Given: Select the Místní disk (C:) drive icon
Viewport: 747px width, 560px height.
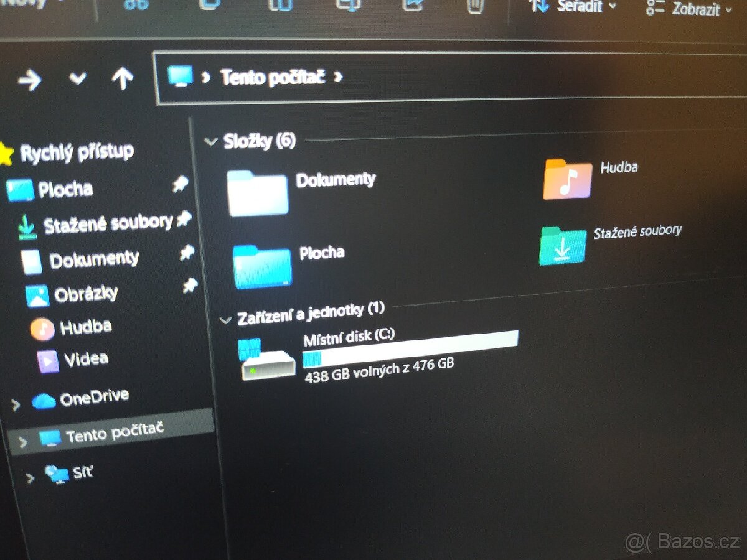Looking at the screenshot, I should click(x=268, y=360).
